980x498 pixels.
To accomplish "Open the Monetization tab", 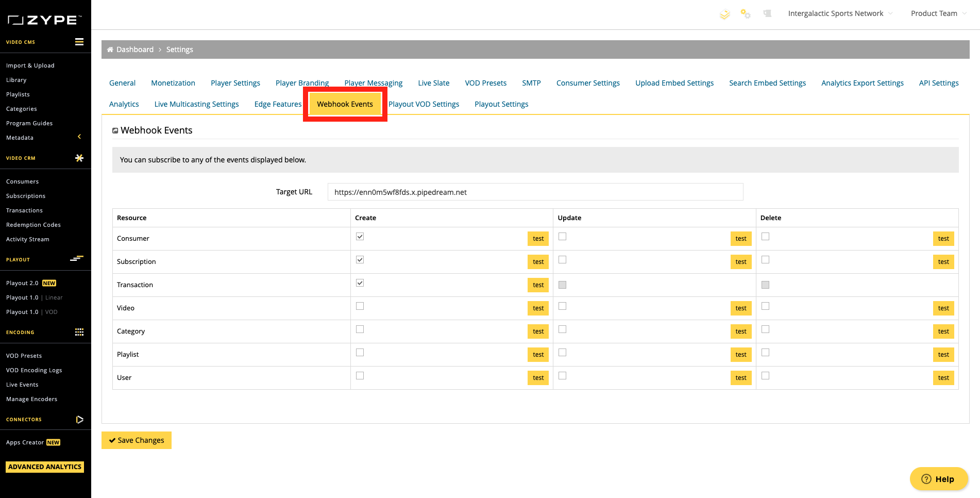I will 173,83.
